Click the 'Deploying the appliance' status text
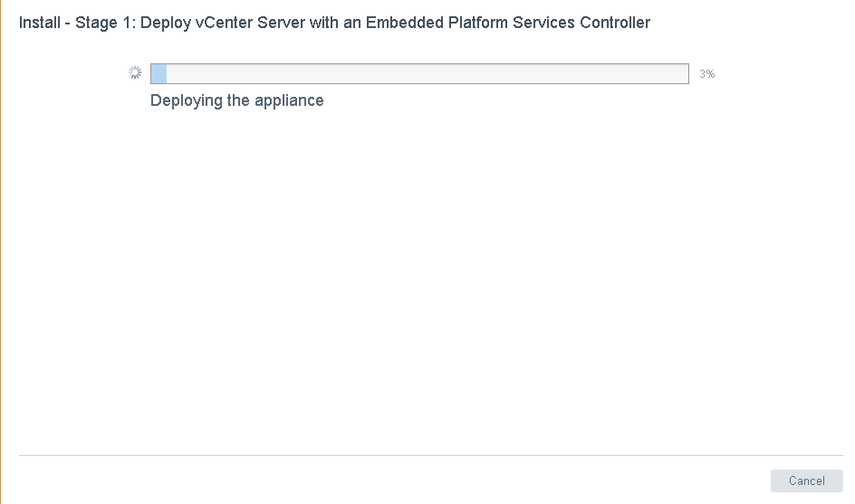 point(236,100)
